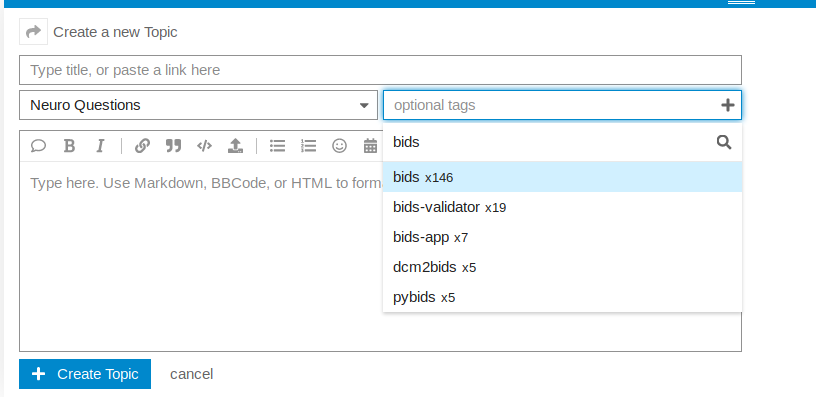816x398 pixels.
Task: Open the upload file icon
Action: coord(235,146)
